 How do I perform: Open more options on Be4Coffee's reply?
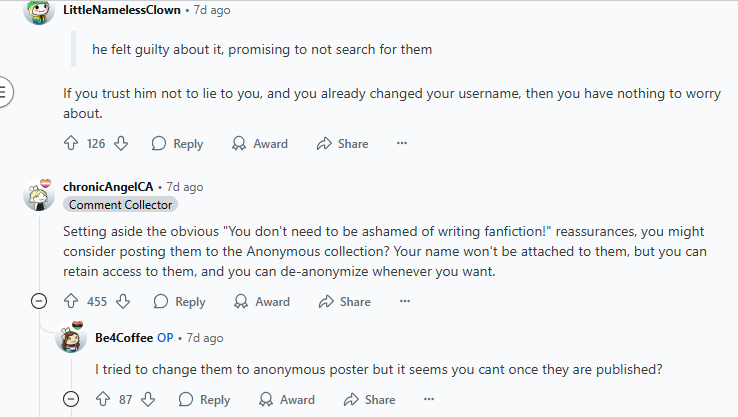[x=428, y=399]
